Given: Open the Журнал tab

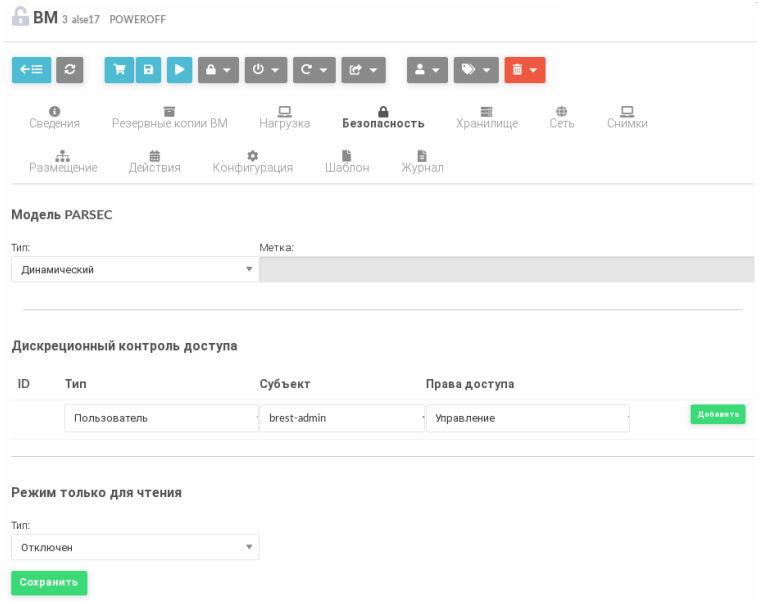Looking at the screenshot, I should click(422, 162).
